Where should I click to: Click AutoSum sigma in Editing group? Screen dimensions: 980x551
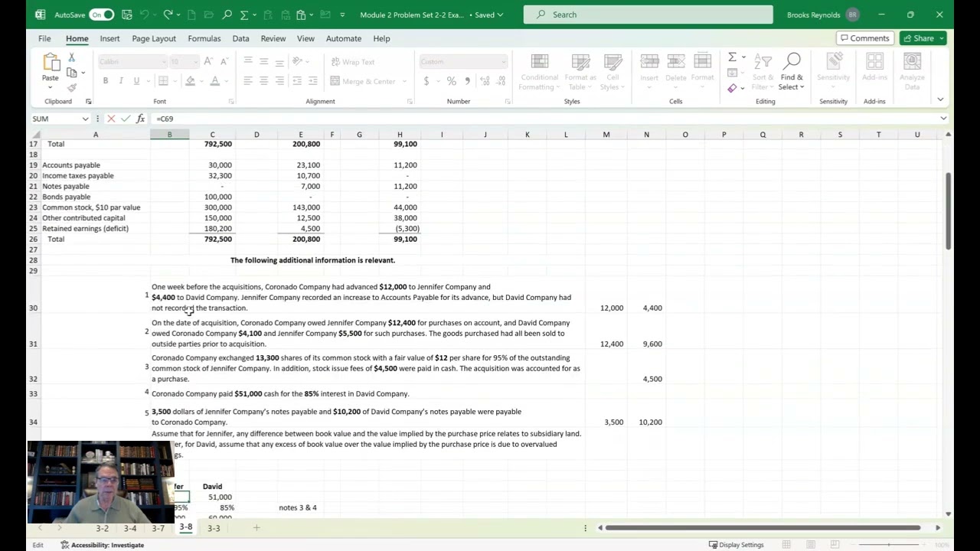732,57
